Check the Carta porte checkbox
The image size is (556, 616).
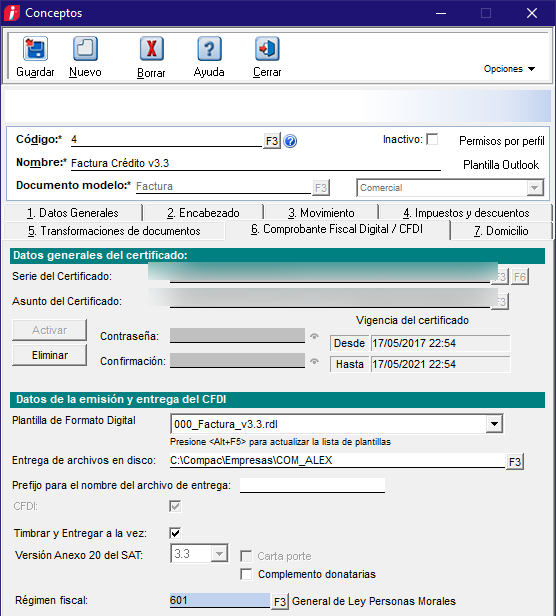246,556
